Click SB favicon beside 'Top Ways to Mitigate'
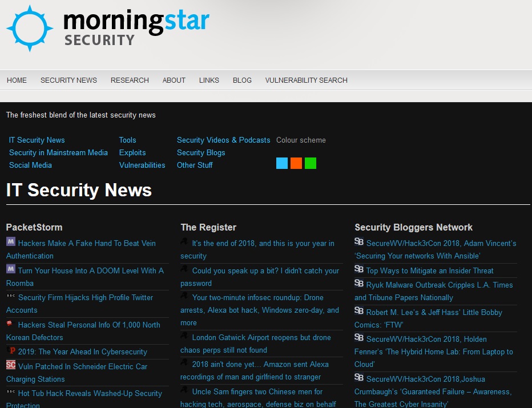Viewport: 532px width, 408px height. tap(359, 269)
